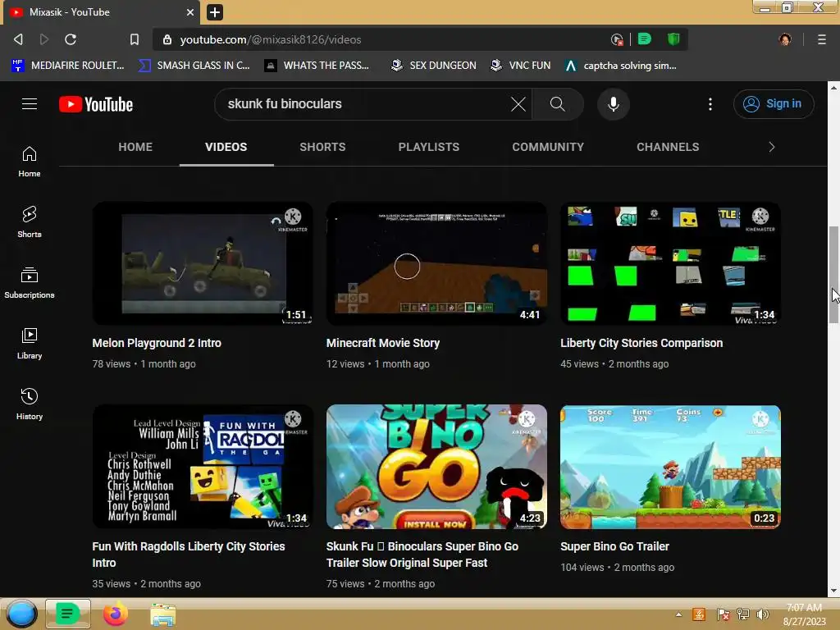Reload the current page

[x=71, y=39]
